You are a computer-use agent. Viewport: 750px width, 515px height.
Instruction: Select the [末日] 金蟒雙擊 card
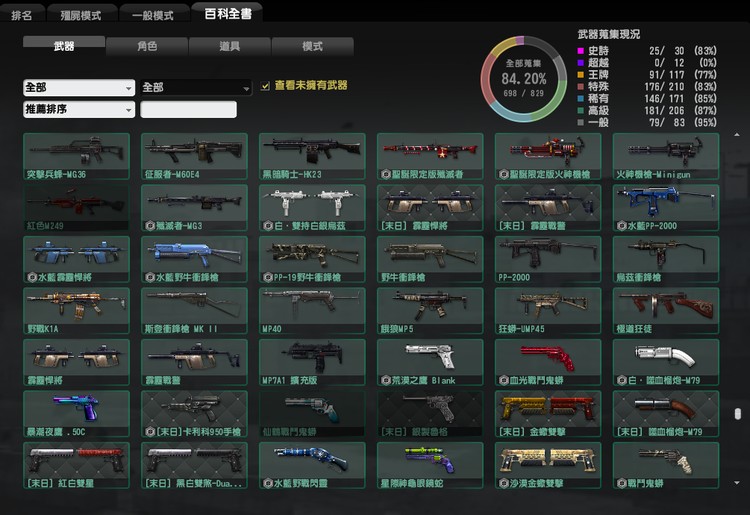[x=548, y=414]
